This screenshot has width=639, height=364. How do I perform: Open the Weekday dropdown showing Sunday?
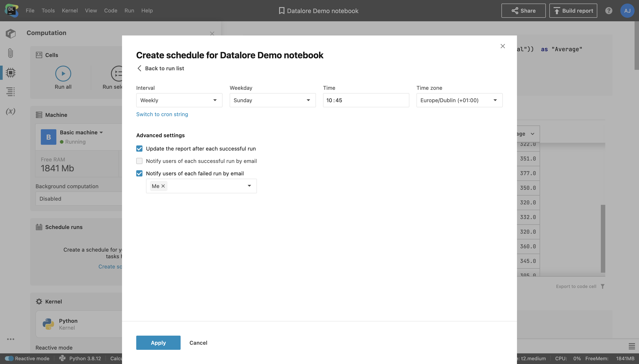pos(272,100)
